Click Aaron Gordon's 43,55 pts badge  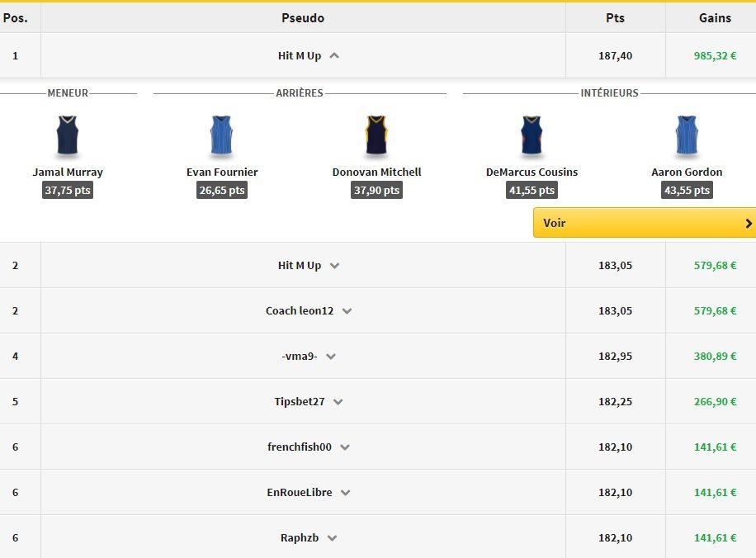[x=687, y=190]
